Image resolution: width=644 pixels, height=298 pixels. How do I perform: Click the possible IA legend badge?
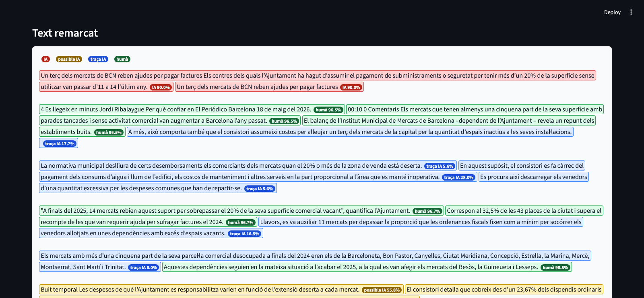[x=69, y=59]
